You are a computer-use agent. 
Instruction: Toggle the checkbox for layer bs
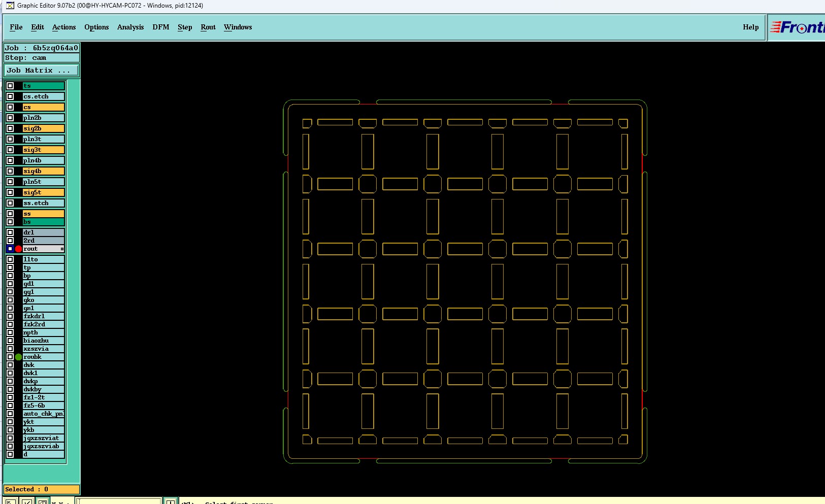10,222
